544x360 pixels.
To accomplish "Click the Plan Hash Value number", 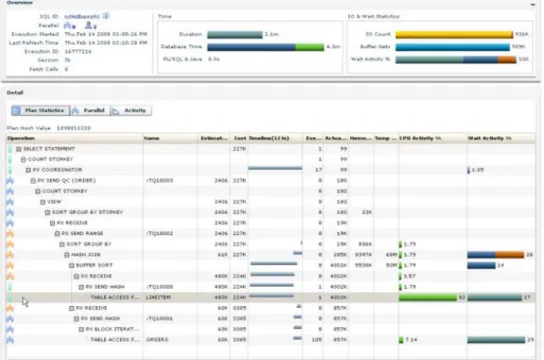I will [74, 128].
